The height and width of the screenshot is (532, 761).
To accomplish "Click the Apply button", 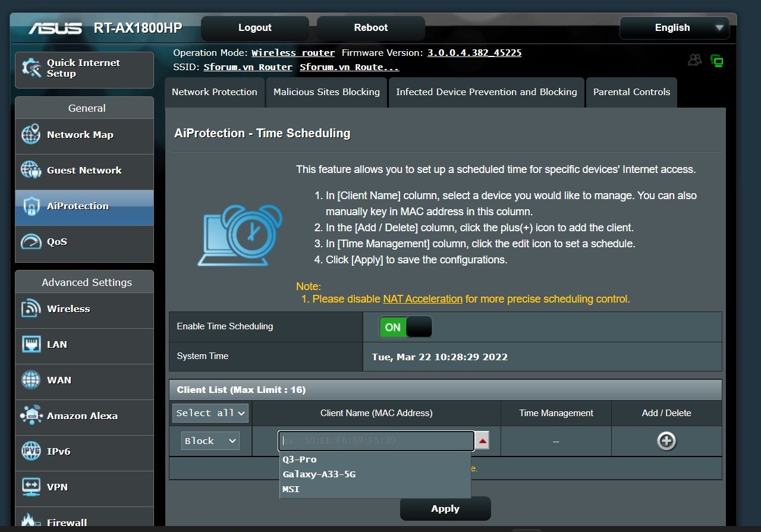I will [445, 509].
